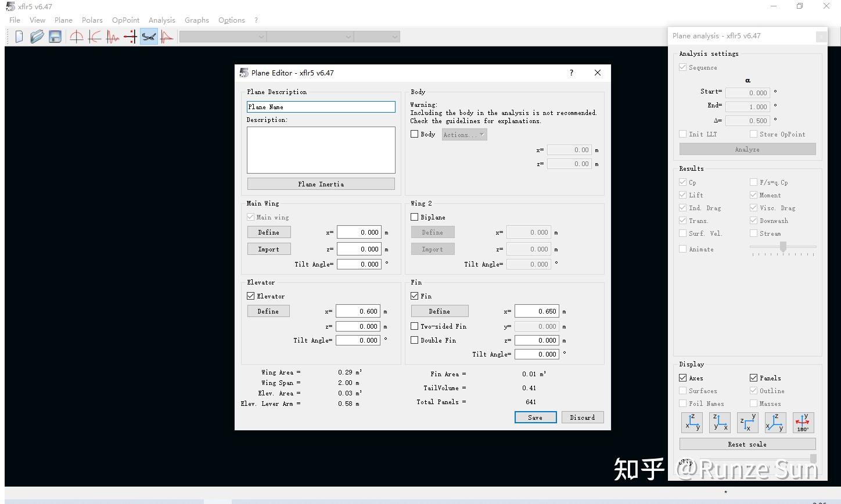
Task: Flip view 180° around Y axis
Action: point(803,422)
